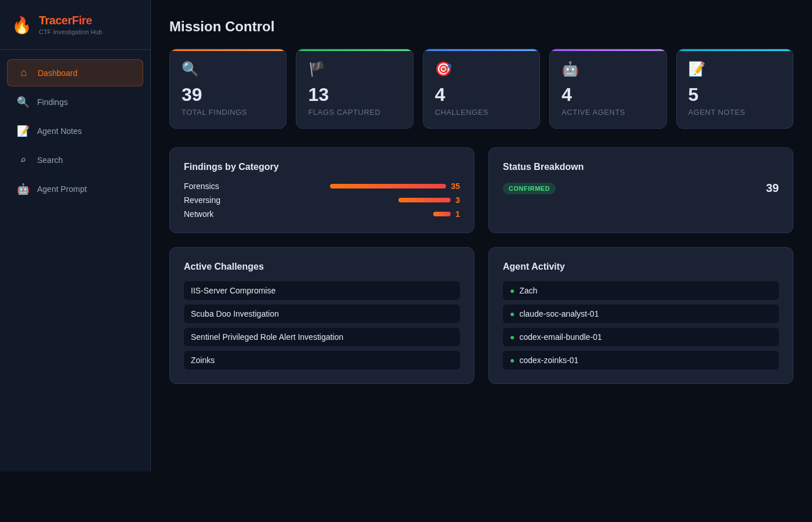Click the CONFIRMED status badge
The width and height of the screenshot is (812, 522).
(529, 188)
